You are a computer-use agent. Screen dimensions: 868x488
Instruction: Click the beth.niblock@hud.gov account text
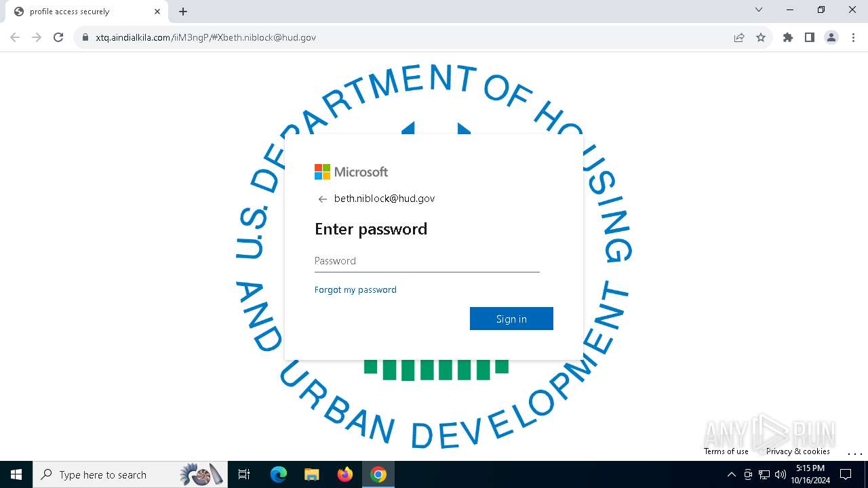click(x=384, y=199)
